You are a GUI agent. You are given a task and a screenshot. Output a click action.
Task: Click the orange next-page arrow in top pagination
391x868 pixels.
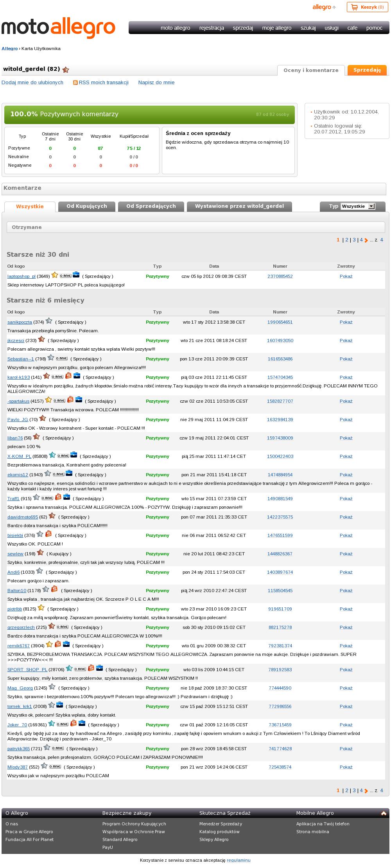click(x=366, y=240)
